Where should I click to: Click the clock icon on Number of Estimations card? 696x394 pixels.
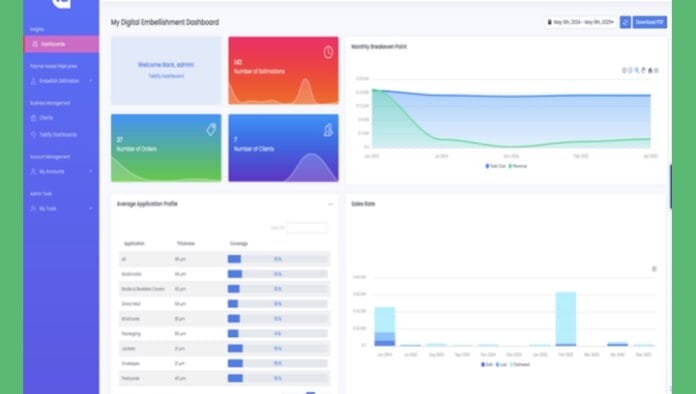(328, 52)
